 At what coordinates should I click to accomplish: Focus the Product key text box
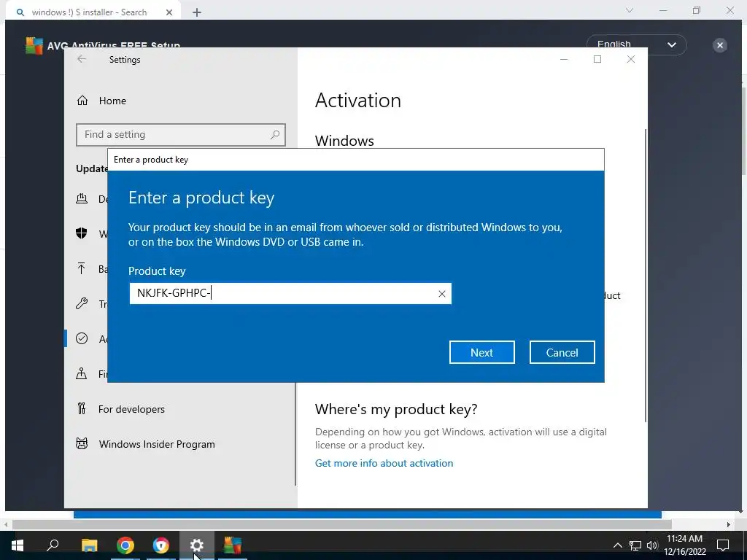click(290, 293)
